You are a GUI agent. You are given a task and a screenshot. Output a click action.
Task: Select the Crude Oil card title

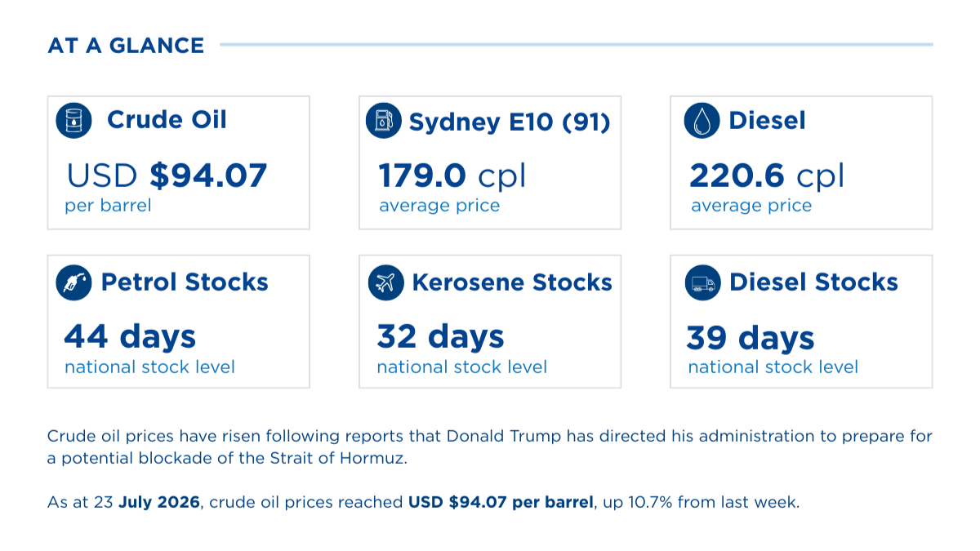(x=167, y=120)
